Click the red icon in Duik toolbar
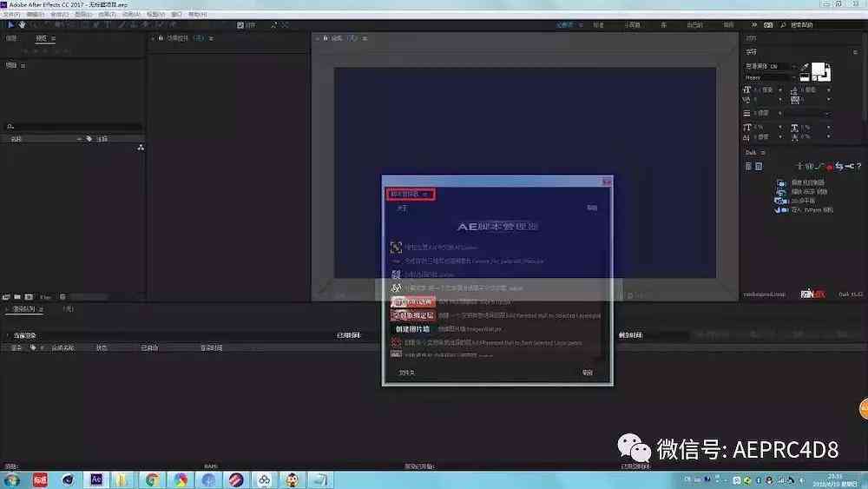Viewport: 868px width, 489px height. pos(830,166)
